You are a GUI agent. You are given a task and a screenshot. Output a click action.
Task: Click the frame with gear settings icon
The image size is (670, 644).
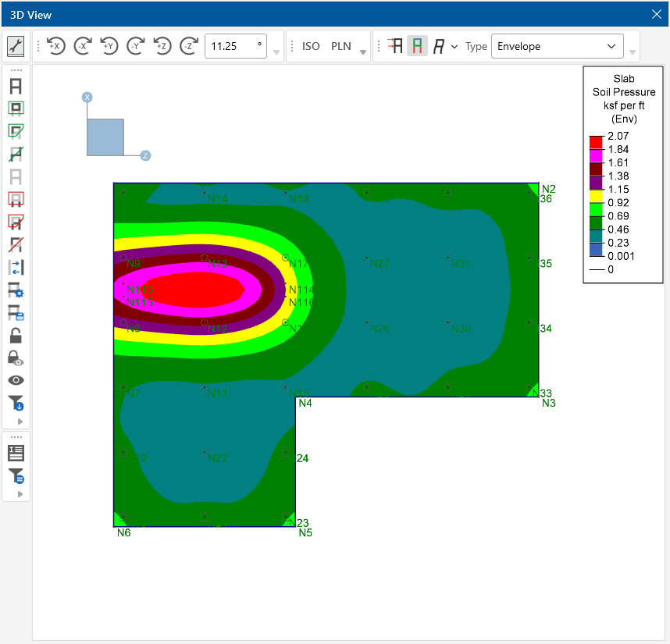pyautogui.click(x=16, y=290)
